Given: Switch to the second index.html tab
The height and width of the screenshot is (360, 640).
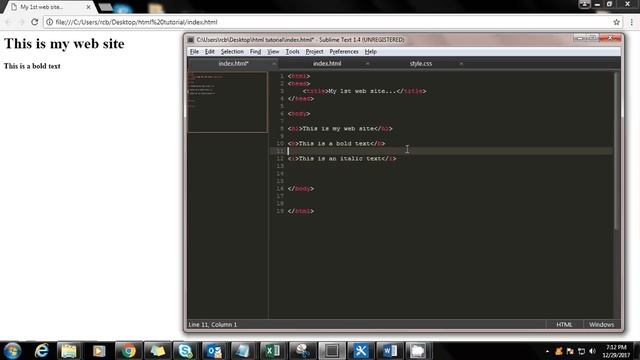Looking at the screenshot, I should (x=327, y=64).
